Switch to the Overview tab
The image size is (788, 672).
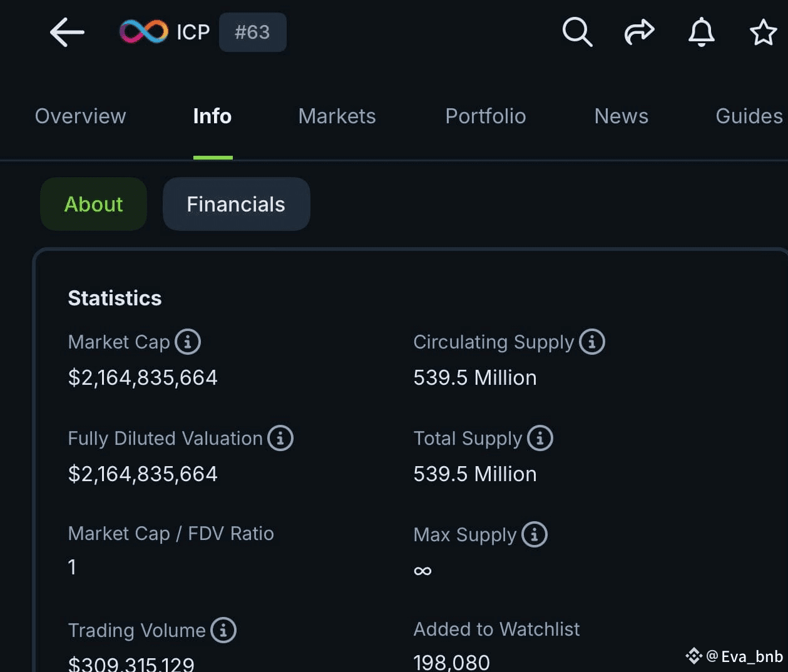[80, 116]
